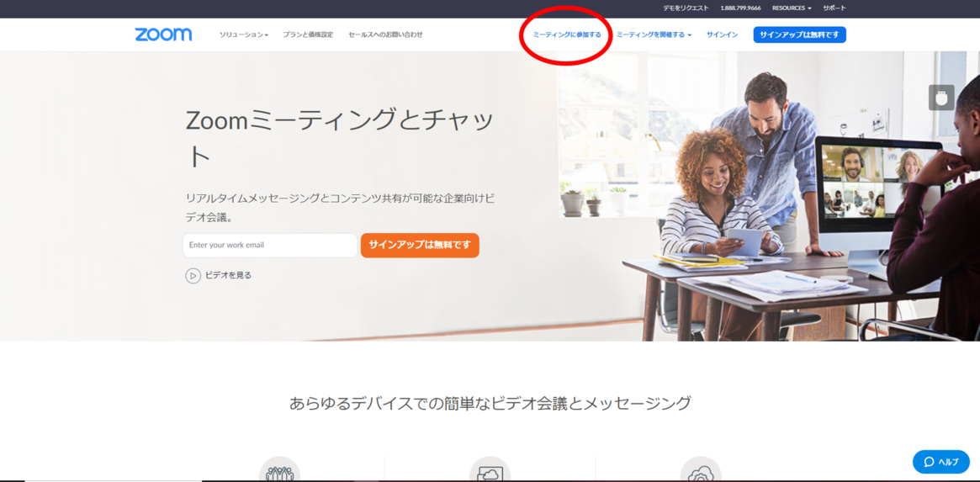Open the ヘルプ chat bubble
Screen dimensions: 980x482
point(940,462)
